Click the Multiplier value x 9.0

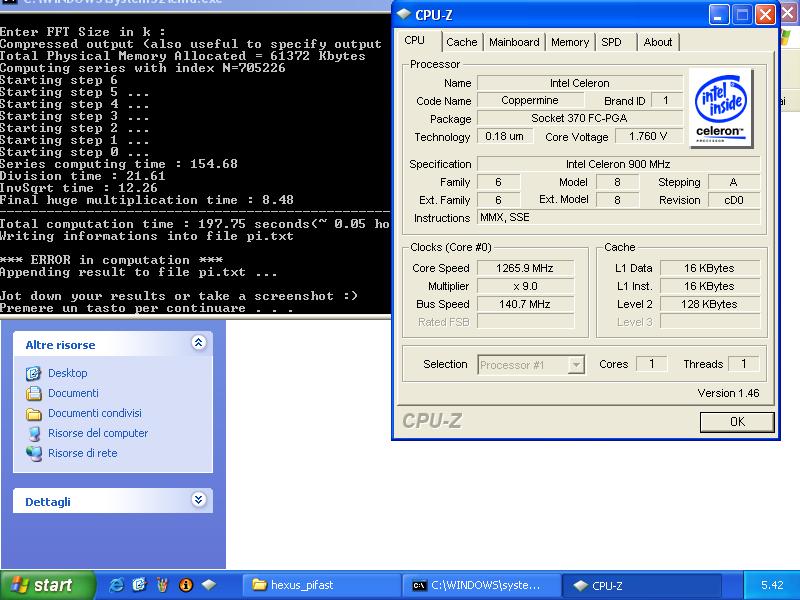pyautogui.click(x=525, y=286)
